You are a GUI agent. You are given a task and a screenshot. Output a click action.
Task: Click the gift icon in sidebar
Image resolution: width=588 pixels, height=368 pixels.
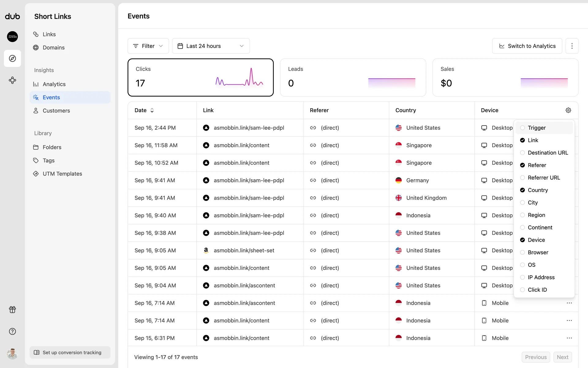click(12, 309)
